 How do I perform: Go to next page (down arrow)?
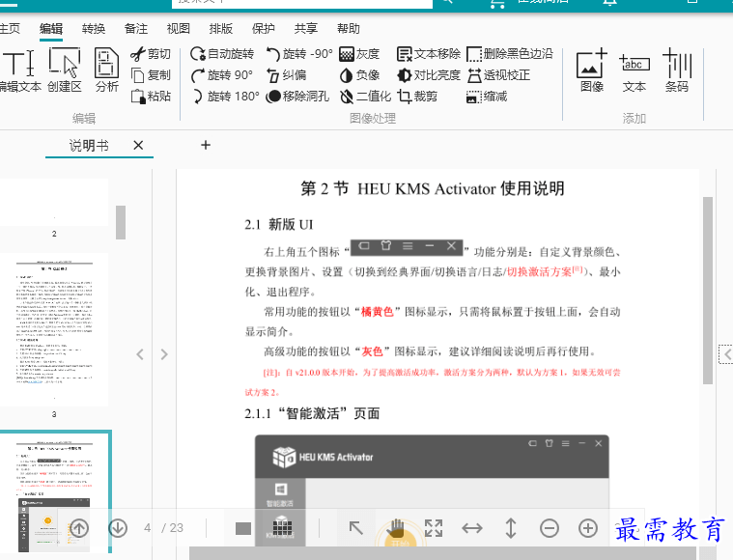[118, 528]
